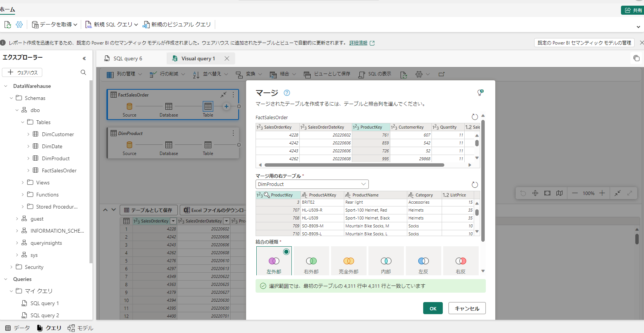Select the left outer join type
The image size is (644, 333).
click(x=274, y=261)
